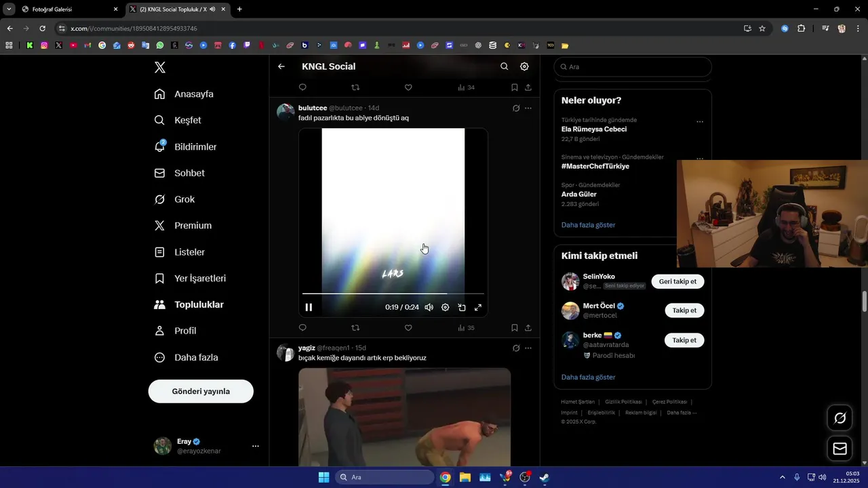The width and height of the screenshot is (868, 488).
Task: Go back with the KNGL Social arrow
Action: pyautogui.click(x=281, y=66)
